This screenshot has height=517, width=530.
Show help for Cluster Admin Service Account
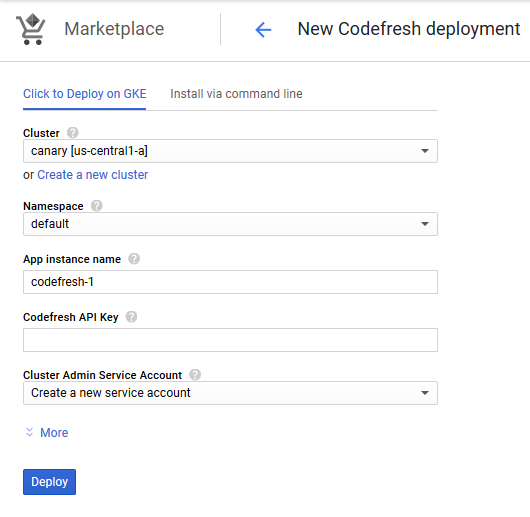(x=195, y=375)
